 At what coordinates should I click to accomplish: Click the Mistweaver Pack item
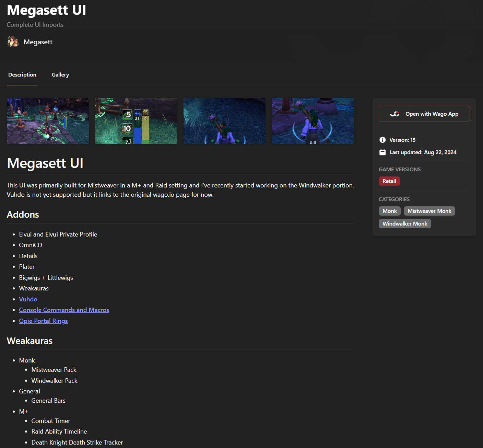pos(54,370)
